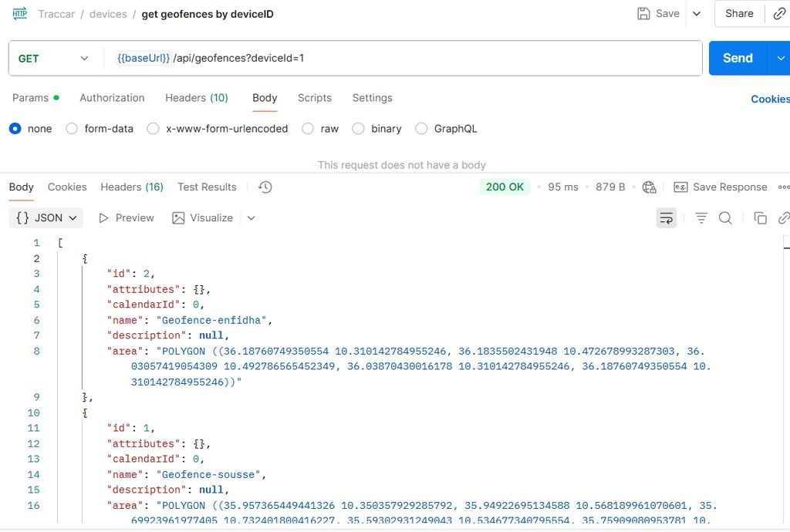The width and height of the screenshot is (790, 532).
Task: Expand the JSON format dropdown
Action: point(47,218)
